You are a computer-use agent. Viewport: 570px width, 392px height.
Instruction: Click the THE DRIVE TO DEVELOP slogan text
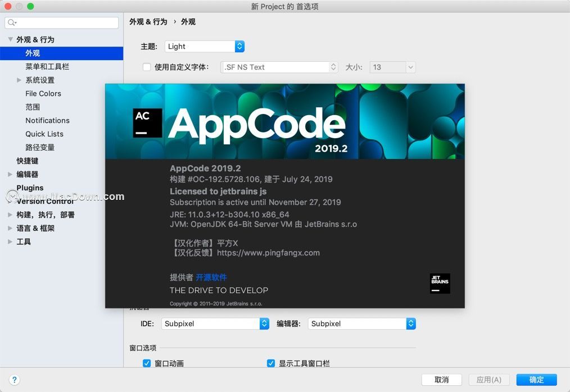point(219,290)
